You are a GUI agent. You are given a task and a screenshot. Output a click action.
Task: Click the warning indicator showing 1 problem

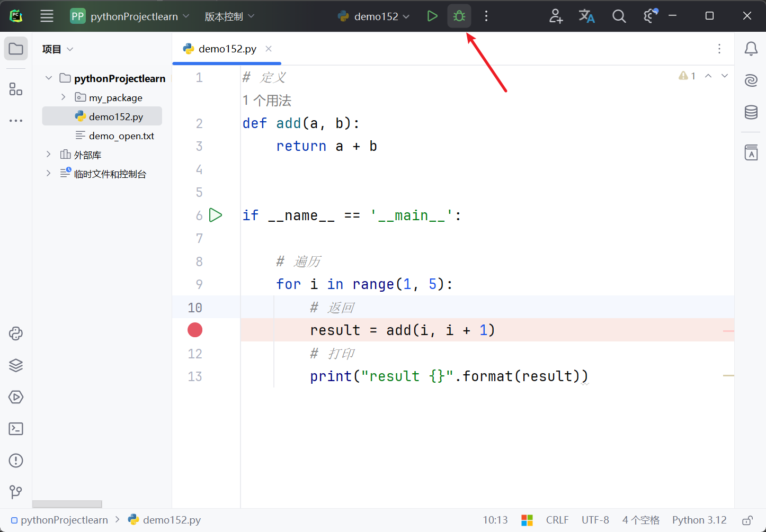pos(687,76)
